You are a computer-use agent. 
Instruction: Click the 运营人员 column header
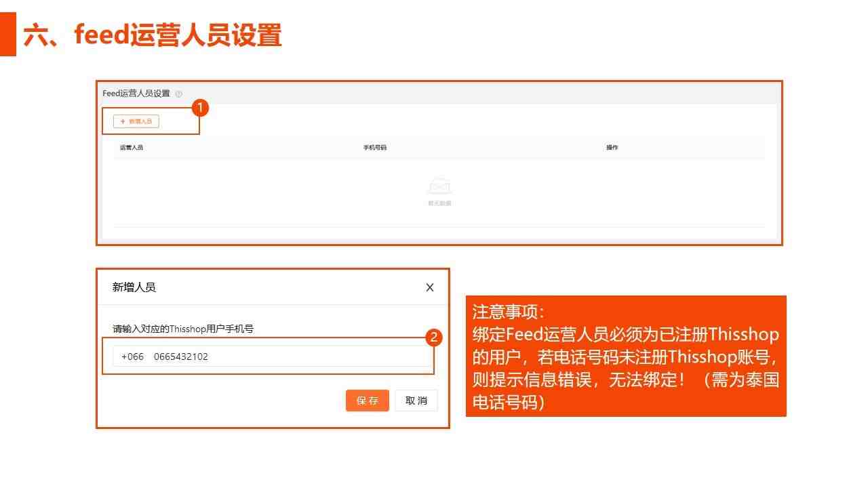click(x=132, y=148)
